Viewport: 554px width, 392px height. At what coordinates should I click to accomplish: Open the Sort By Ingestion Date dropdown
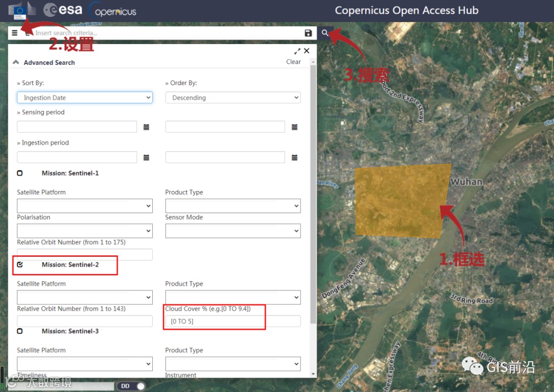point(85,98)
